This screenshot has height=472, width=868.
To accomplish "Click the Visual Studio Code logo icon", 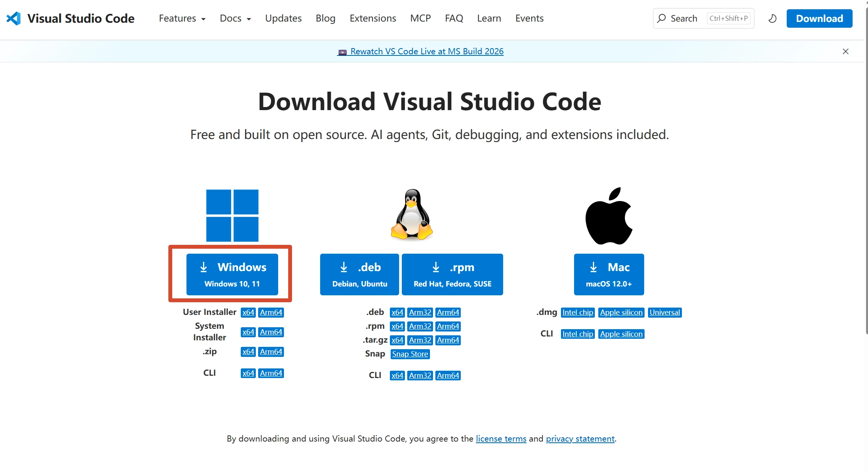I will 13,18.
